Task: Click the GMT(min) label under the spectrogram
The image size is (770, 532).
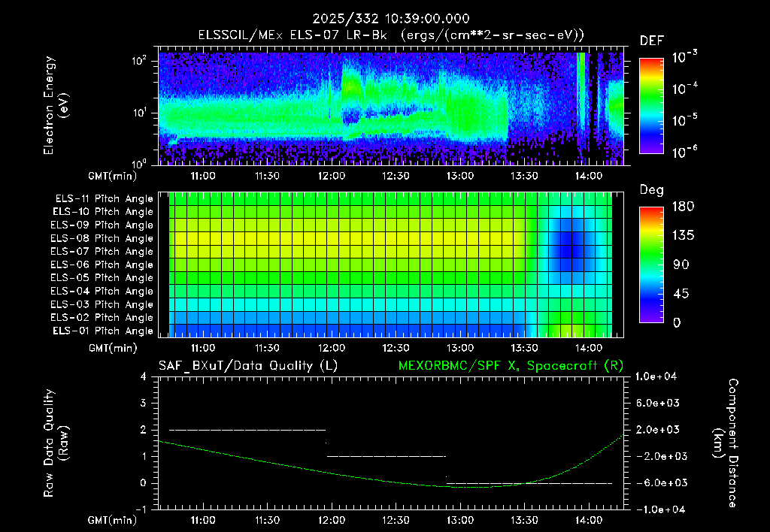Action: [x=113, y=176]
